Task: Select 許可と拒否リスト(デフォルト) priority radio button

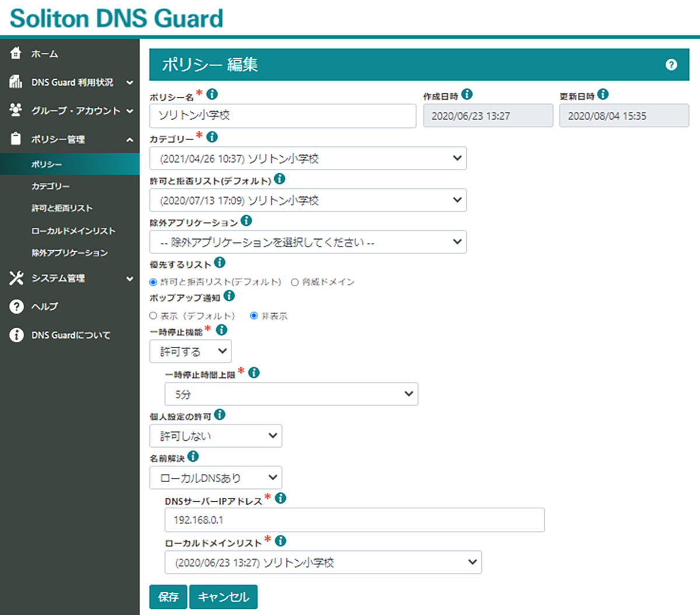Action: coord(153,282)
